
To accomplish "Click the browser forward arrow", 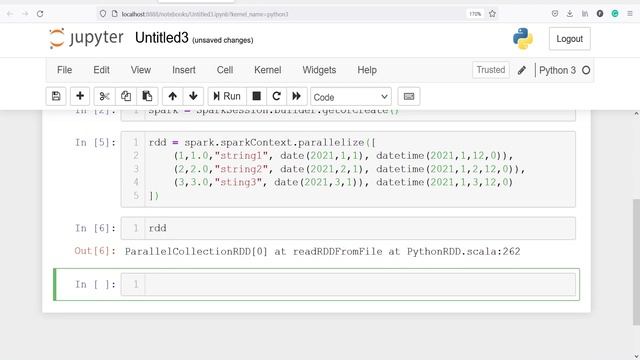I will coord(25,14).
